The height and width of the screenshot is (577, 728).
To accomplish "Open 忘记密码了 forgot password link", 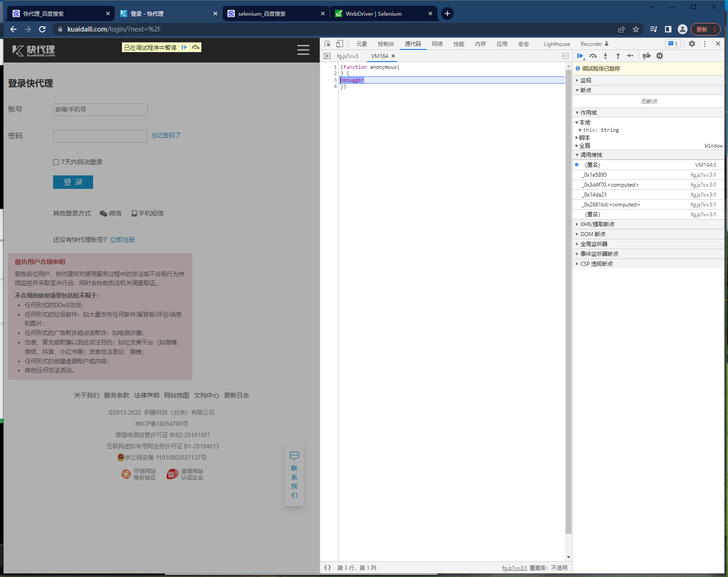I will click(166, 135).
